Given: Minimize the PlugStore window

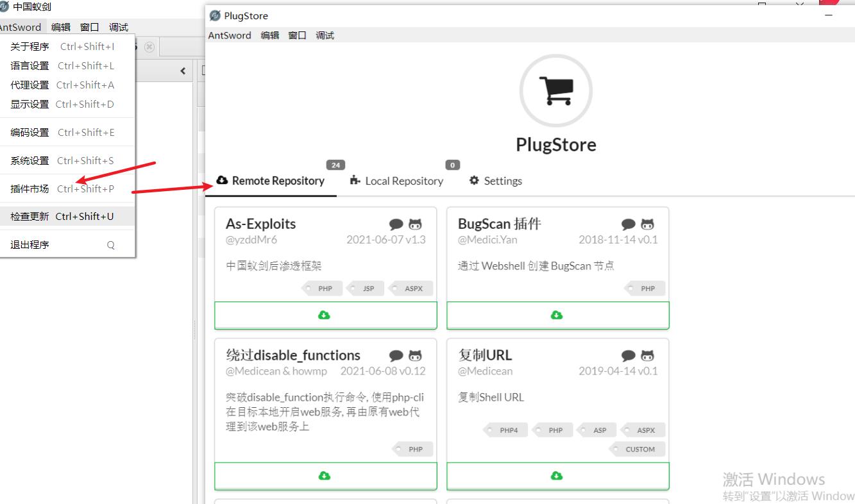Looking at the screenshot, I should tap(829, 14).
